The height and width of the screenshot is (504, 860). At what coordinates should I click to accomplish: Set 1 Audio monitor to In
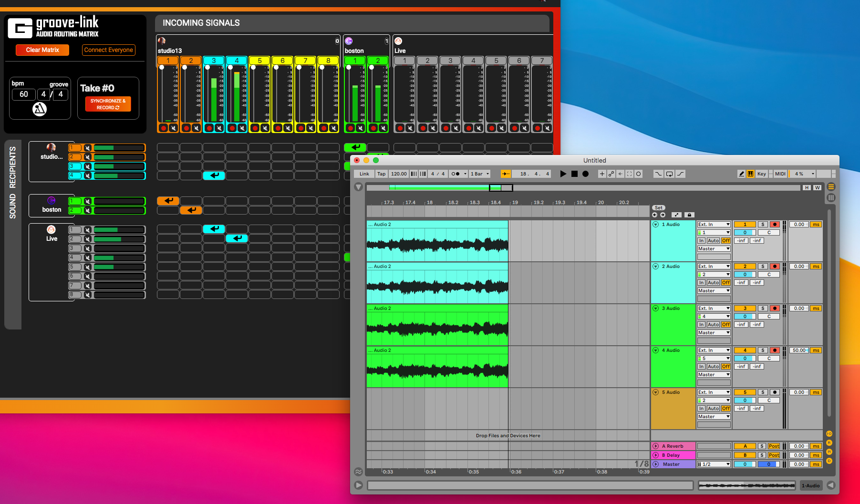click(702, 241)
